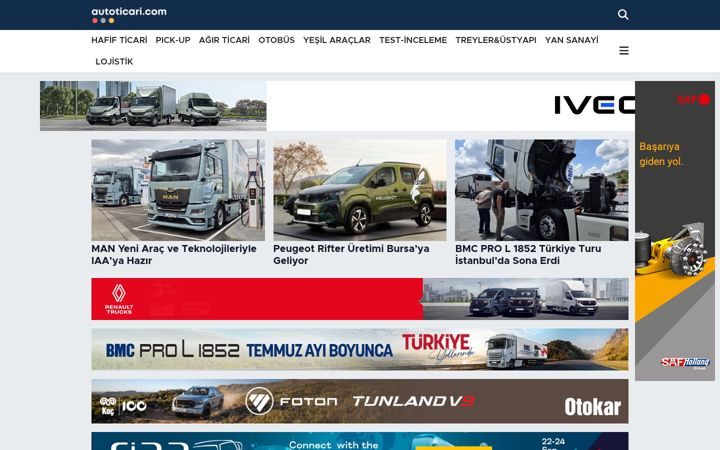
Task: Open TREYLER&ÜSTYAPI category
Action: (x=496, y=40)
